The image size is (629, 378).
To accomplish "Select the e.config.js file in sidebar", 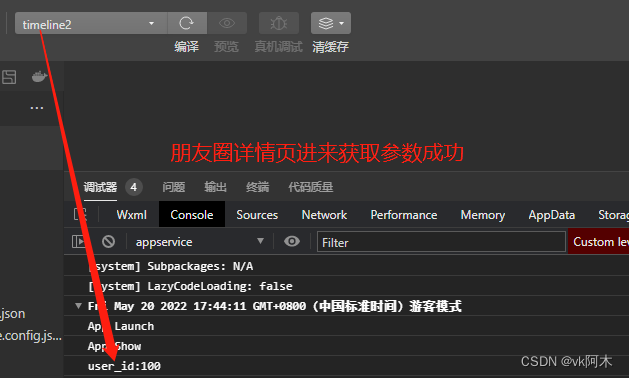I will pyautogui.click(x=31, y=335).
